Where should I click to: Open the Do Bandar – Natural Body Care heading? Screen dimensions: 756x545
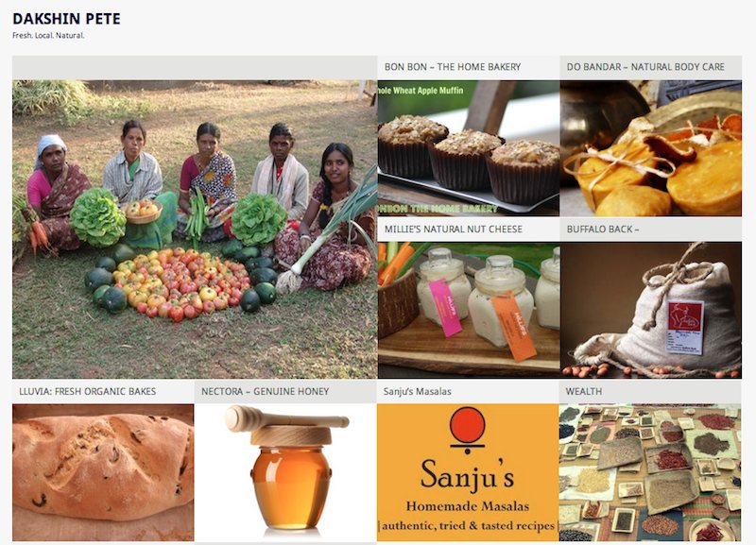pyautogui.click(x=645, y=67)
